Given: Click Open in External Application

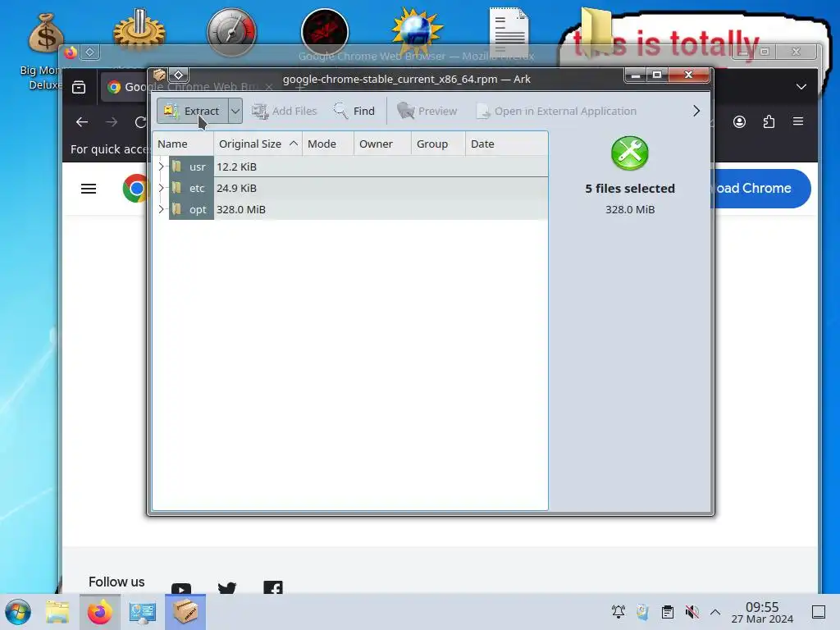Looking at the screenshot, I should tap(557, 111).
